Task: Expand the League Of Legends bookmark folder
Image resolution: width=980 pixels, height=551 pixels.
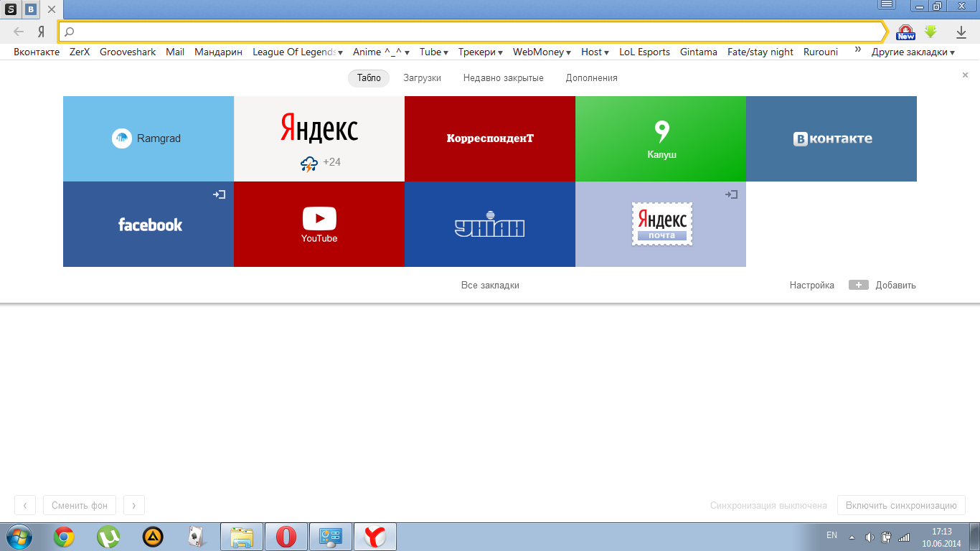Action: pyautogui.click(x=298, y=52)
